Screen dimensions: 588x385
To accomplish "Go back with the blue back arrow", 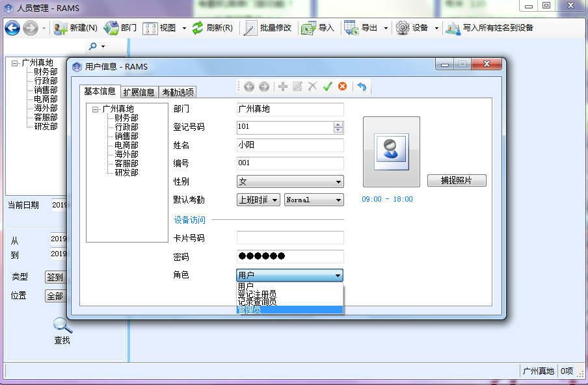I will click(x=12, y=28).
